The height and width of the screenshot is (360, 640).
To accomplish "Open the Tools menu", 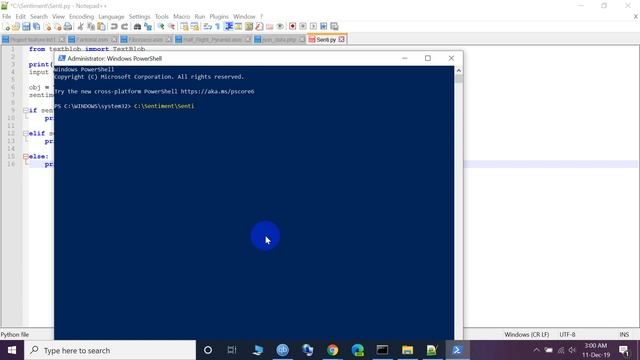I will [x=162, y=16].
